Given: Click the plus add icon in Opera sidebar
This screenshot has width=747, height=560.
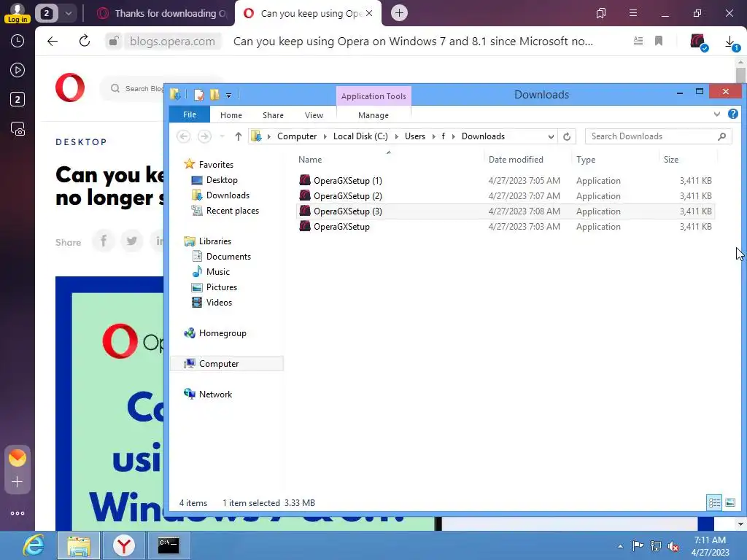Looking at the screenshot, I should click(18, 482).
